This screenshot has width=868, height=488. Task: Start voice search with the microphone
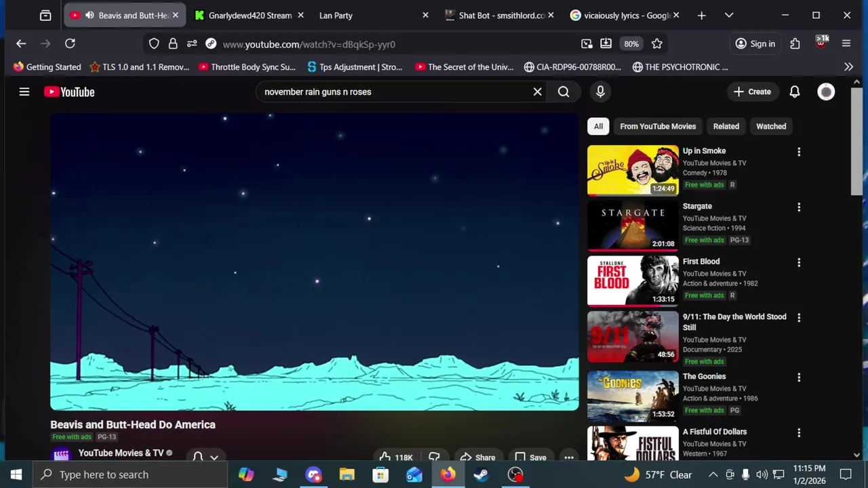coord(600,91)
